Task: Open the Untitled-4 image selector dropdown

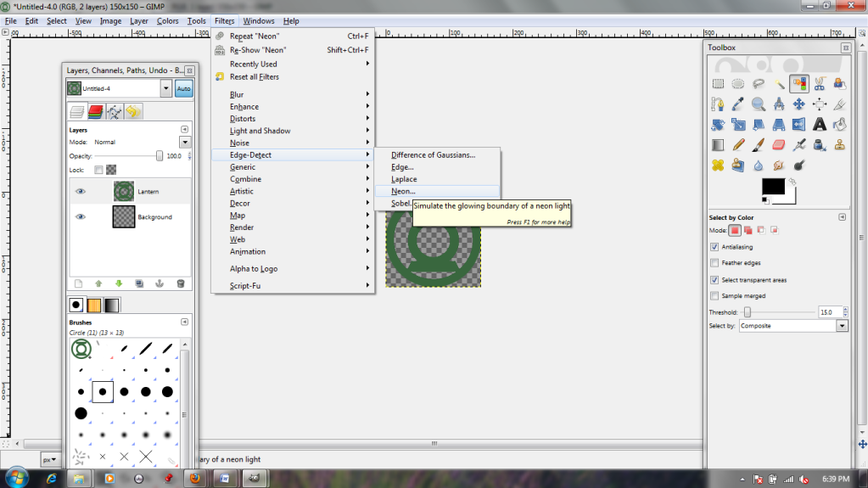Action: pyautogui.click(x=165, y=88)
